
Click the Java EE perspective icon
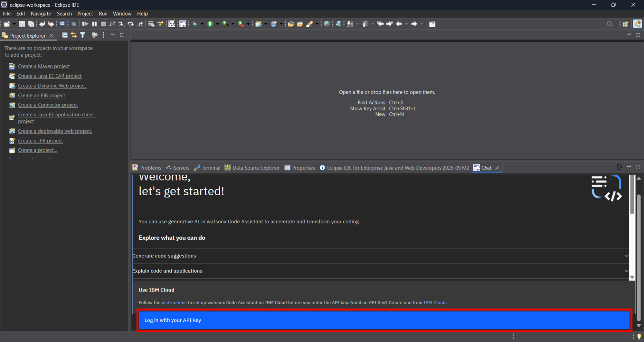(637, 24)
